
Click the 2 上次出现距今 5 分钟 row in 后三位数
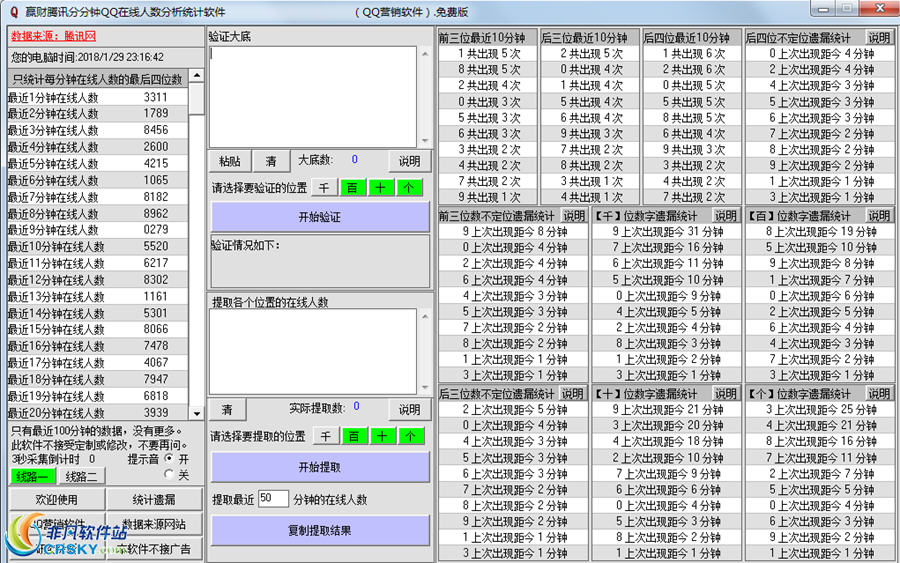(x=514, y=409)
